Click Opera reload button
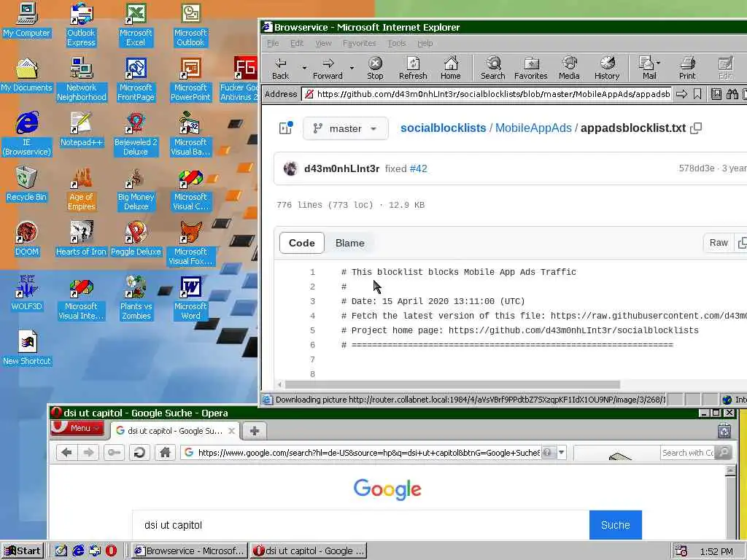This screenshot has height=560, width=747. 139,452
